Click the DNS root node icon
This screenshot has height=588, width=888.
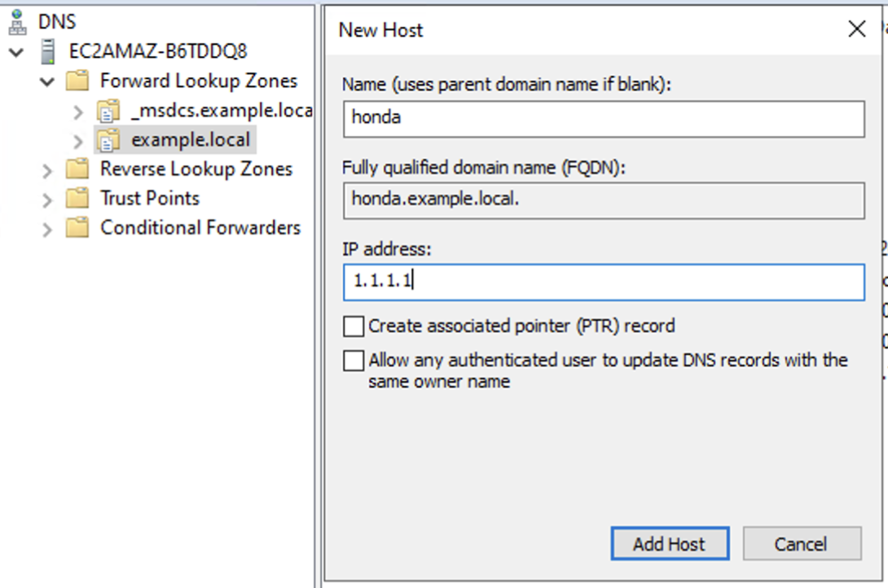click(17, 23)
